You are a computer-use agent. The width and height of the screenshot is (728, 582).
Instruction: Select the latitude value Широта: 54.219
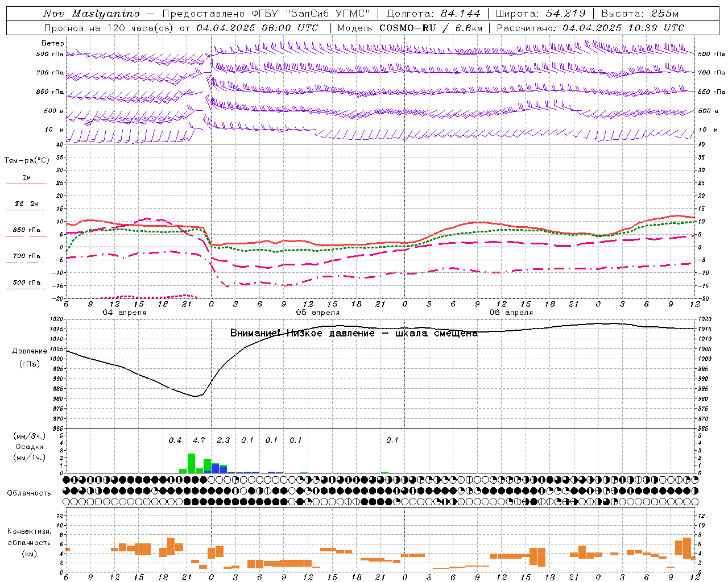540,14
